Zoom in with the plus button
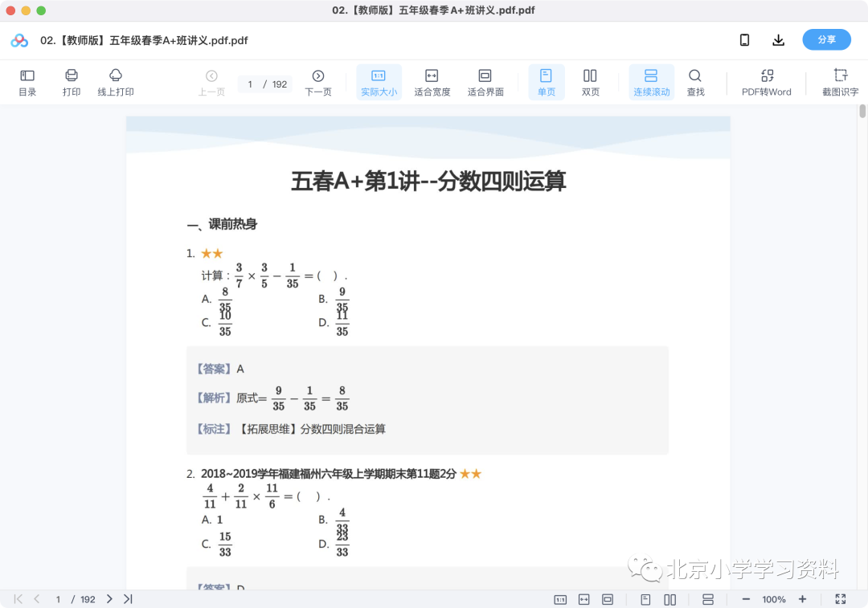This screenshot has width=868, height=608. 802,599
